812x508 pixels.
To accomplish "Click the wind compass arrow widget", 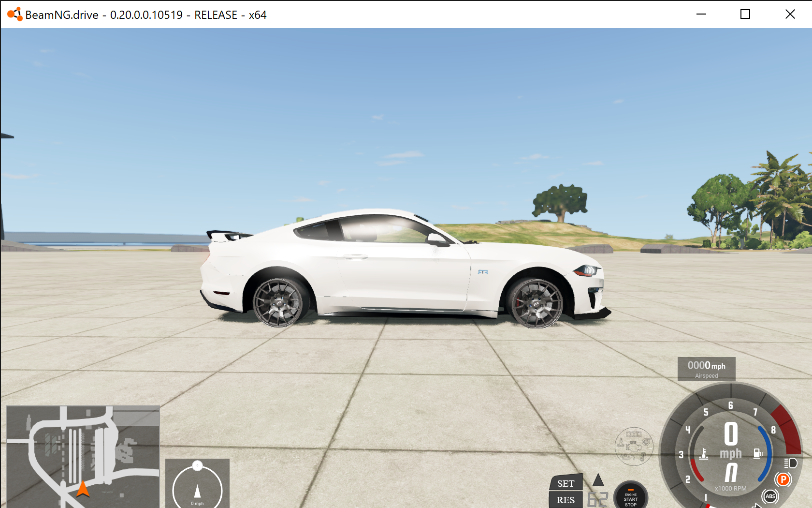I will coord(197,483).
